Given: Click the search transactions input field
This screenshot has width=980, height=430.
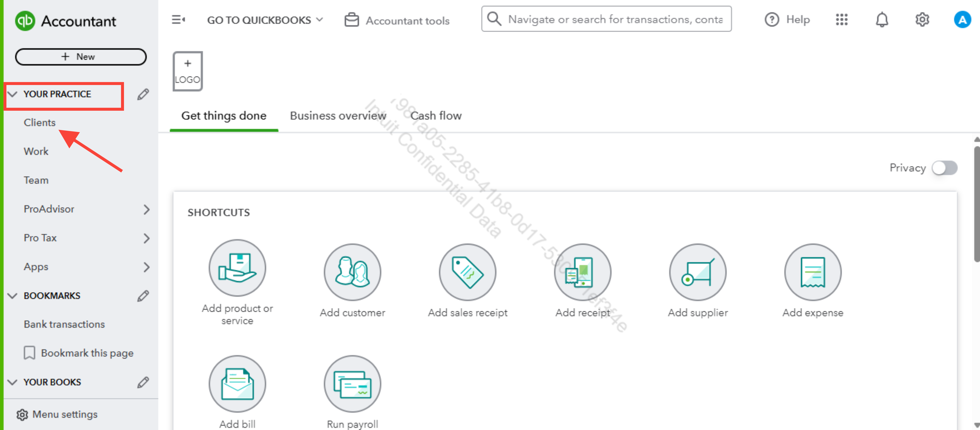Looking at the screenshot, I should click(x=615, y=20).
